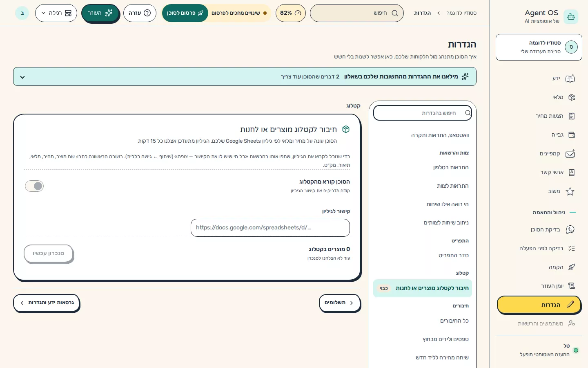The image size is (588, 368).
Task: Open ידע from the sidebar
Action: coord(539,79)
